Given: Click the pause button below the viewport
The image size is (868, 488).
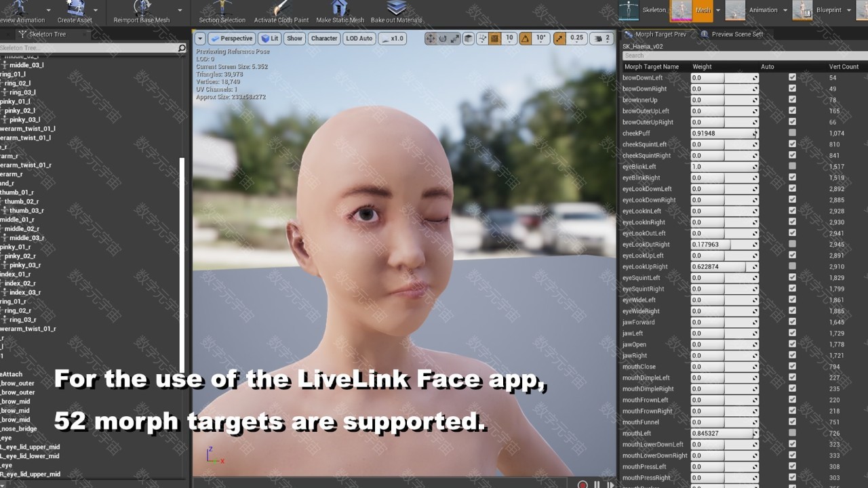Looking at the screenshot, I should tap(597, 485).
